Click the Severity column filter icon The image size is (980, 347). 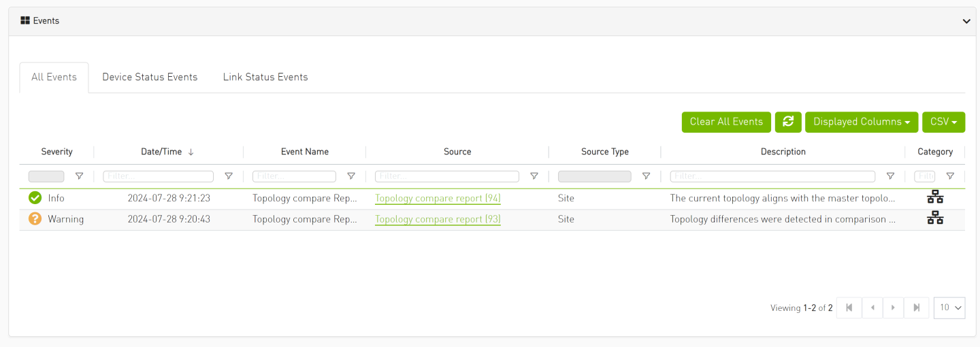coord(79,176)
